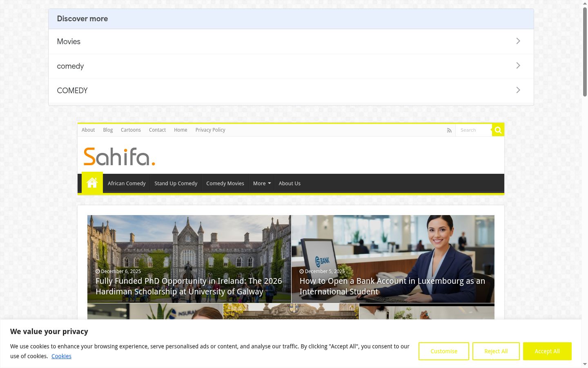Open the Cookies policy link
Screen dimensions: 588x368
tap(61, 356)
